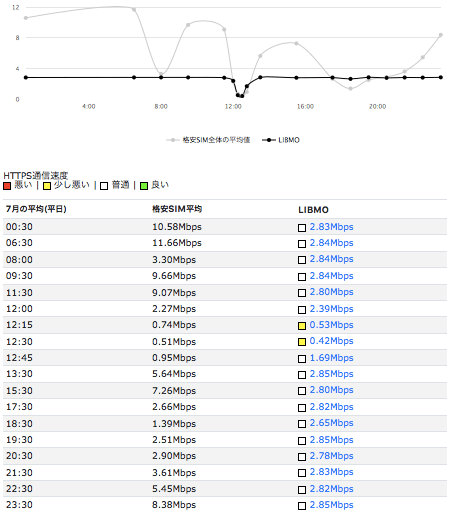Open the 2.39Mbps link at 12:00

[x=331, y=309]
